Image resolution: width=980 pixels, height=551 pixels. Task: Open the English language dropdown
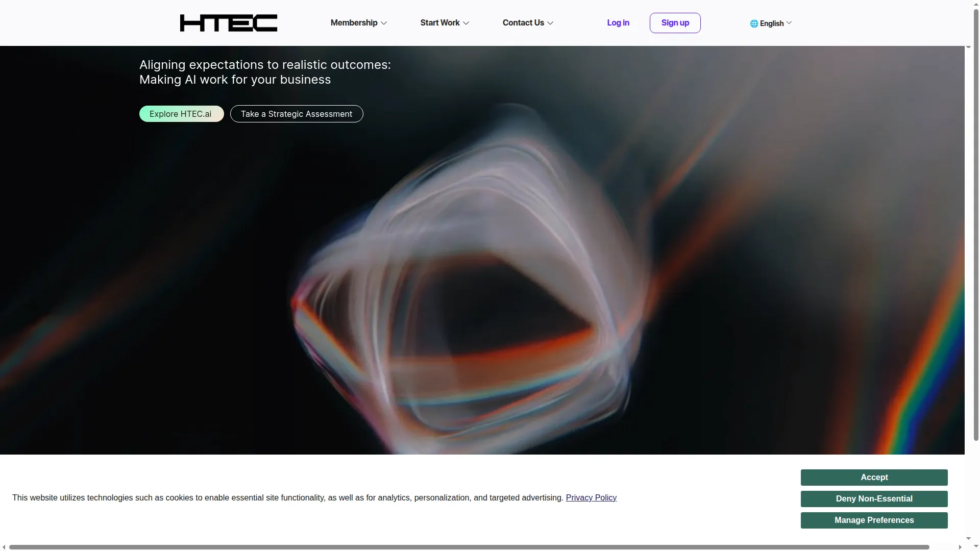[771, 23]
